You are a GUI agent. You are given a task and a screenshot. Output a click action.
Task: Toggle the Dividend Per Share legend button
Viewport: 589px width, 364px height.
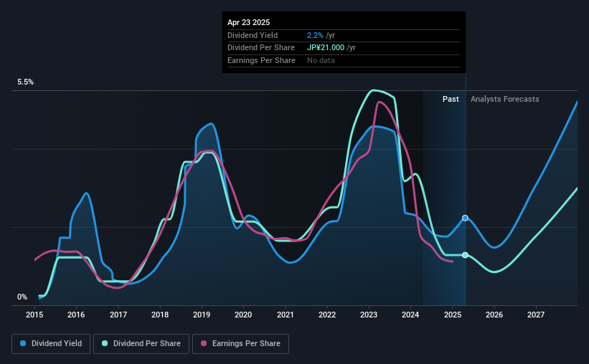tap(141, 344)
